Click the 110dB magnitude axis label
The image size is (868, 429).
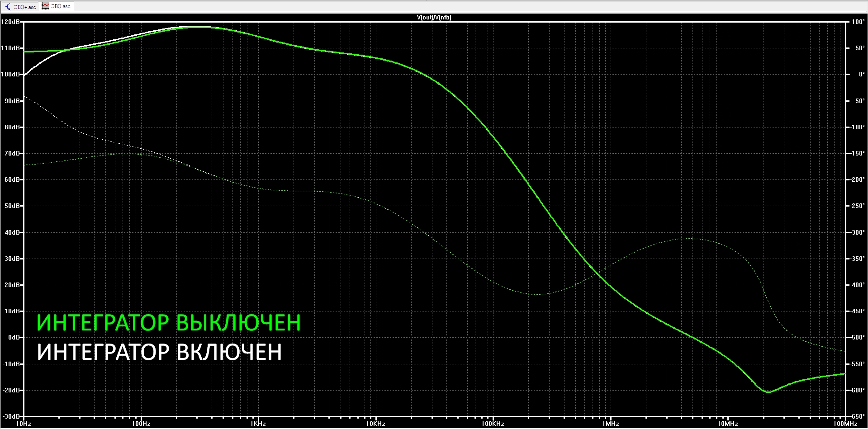pos(10,48)
